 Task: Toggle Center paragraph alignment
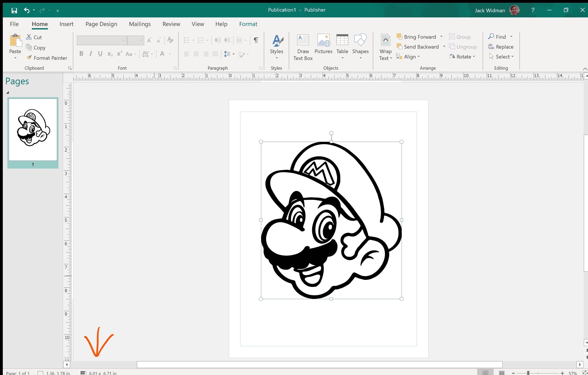196,54
